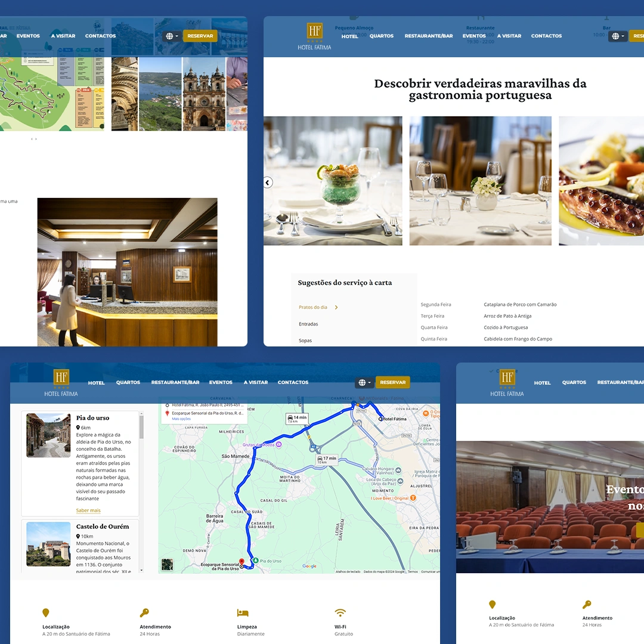The width and height of the screenshot is (644, 644).
Task: Click Mais opções link on the map
Action: 181,419
